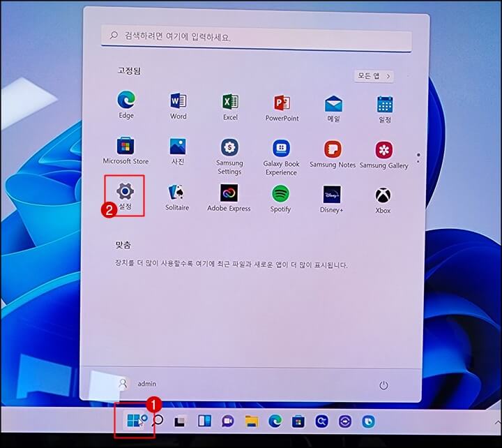Open the Edge browser from pinned apps
502x448 pixels.
(x=126, y=105)
